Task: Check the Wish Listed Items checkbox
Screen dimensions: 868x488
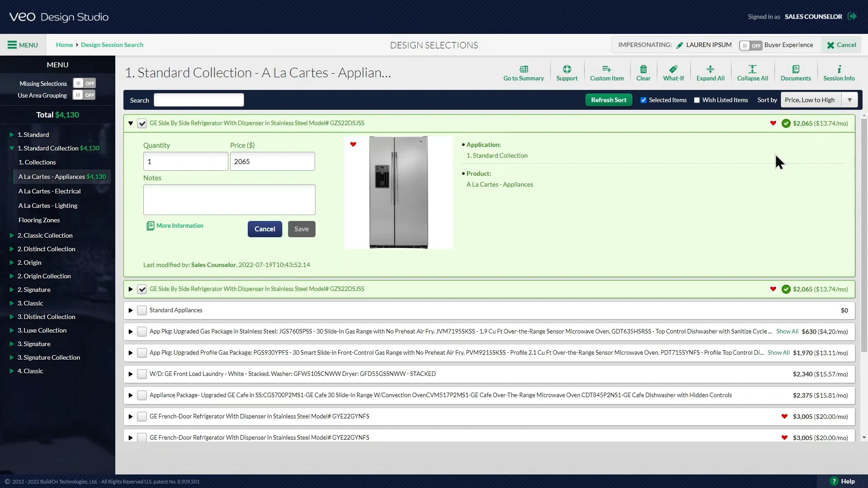Action: [697, 100]
